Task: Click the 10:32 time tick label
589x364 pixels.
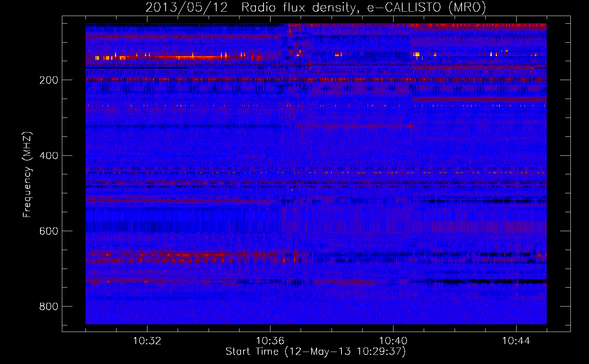Action: tap(147, 341)
